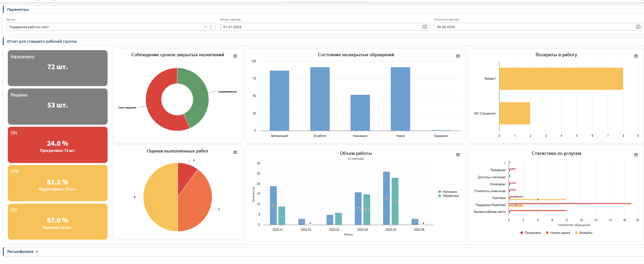Open calendar for Начало периода date
This screenshot has width=644, height=264.
424,27
